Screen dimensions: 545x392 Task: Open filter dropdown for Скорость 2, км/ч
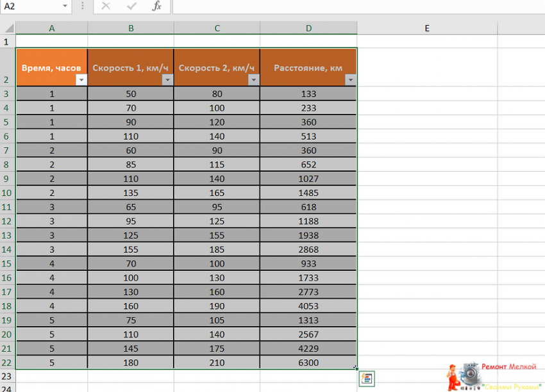253,80
